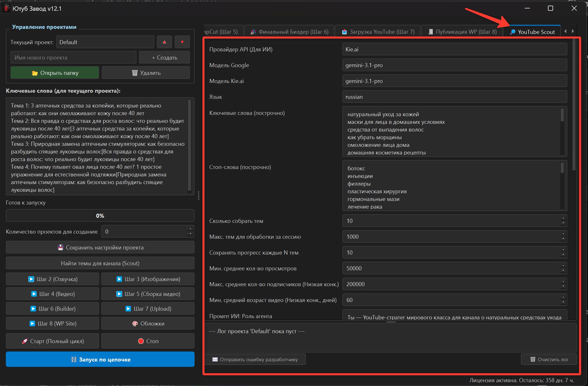Decrease the Количество проектов для создания value
Screen dimensions: 588x386
[x=190, y=234]
